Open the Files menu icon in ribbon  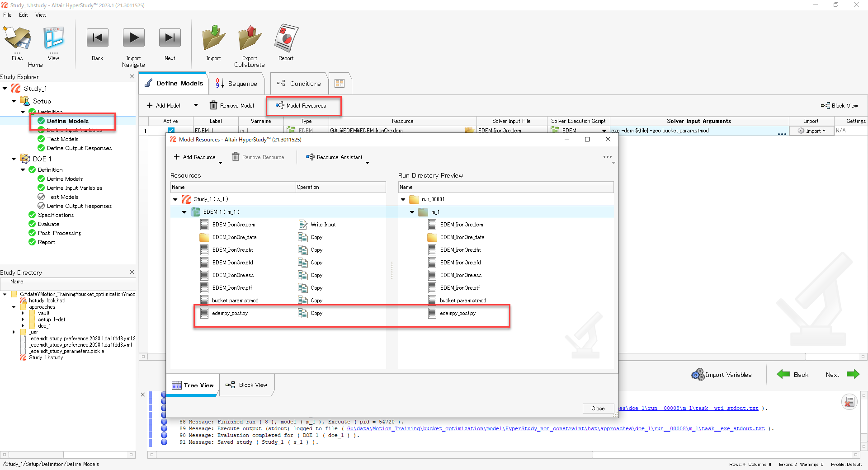point(17,38)
